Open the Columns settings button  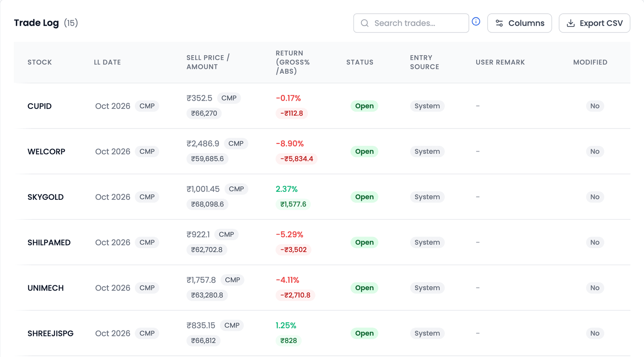click(519, 23)
